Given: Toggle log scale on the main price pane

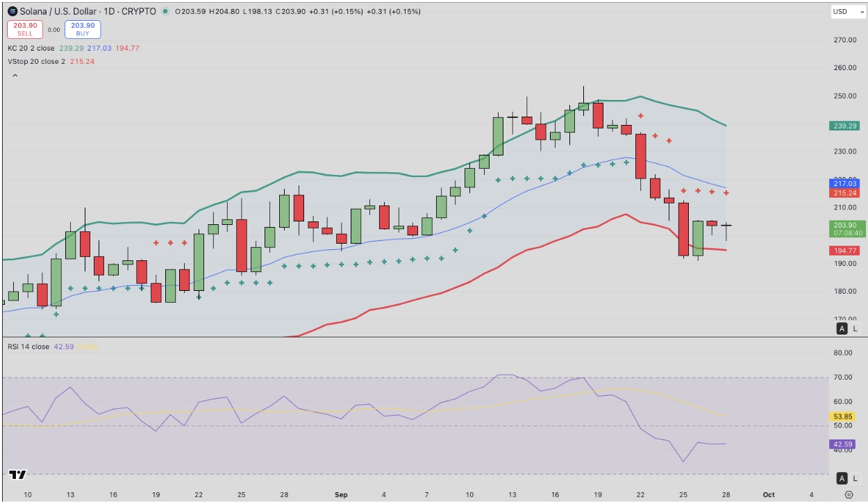Looking at the screenshot, I should pyautogui.click(x=855, y=328).
